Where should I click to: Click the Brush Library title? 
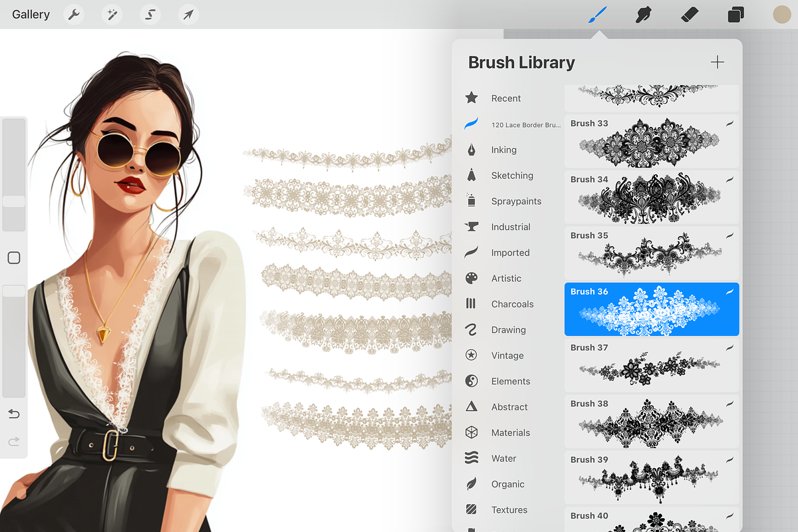pyautogui.click(x=521, y=63)
